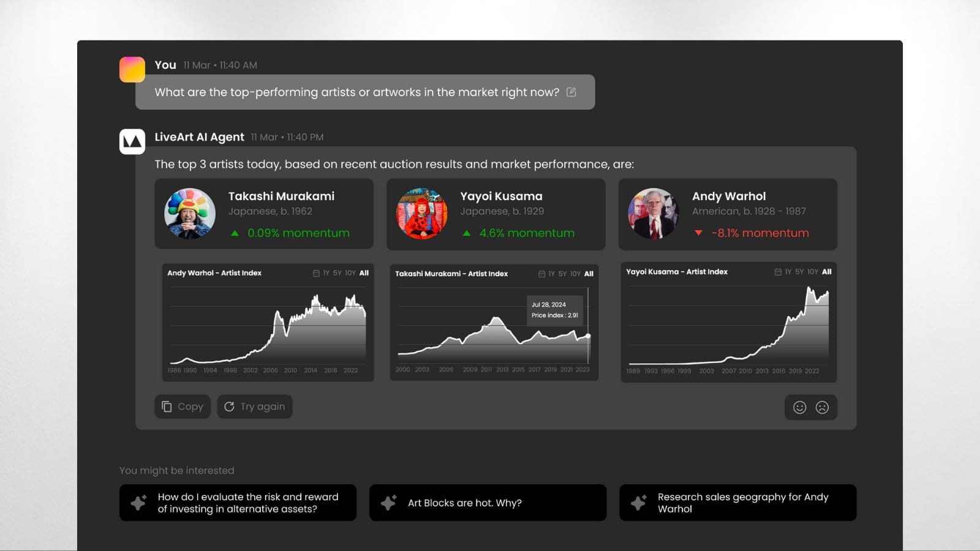Click the edit pencil icon on your message

click(x=571, y=92)
